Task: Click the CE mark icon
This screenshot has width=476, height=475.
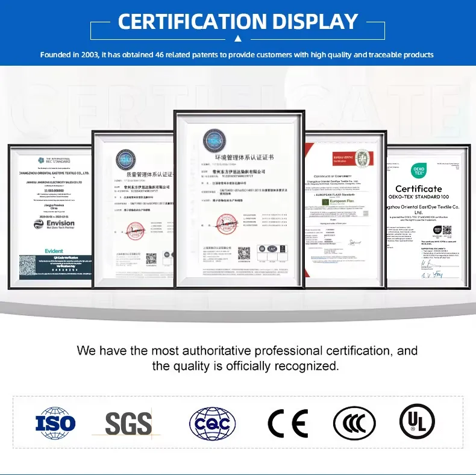Action: point(287,423)
